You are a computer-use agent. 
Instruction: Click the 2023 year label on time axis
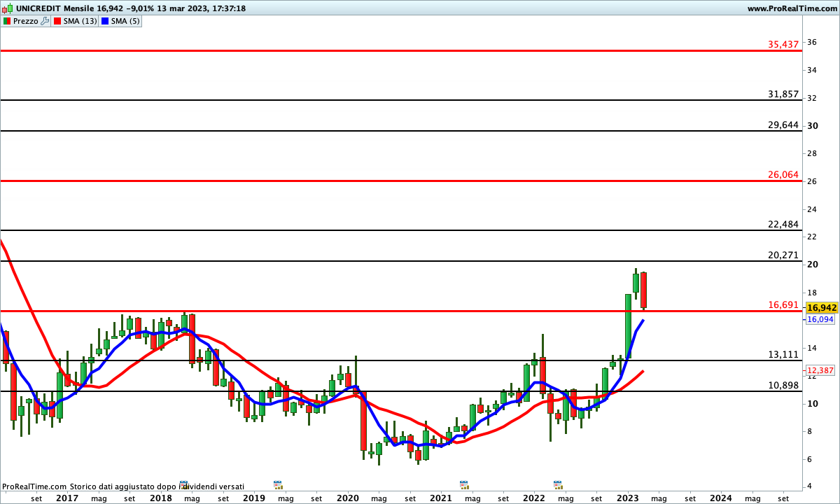[x=627, y=498]
